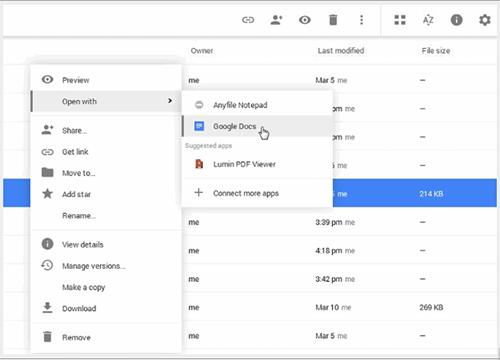Expand the Open with submenu arrow
The image size is (500, 360).
(170, 101)
